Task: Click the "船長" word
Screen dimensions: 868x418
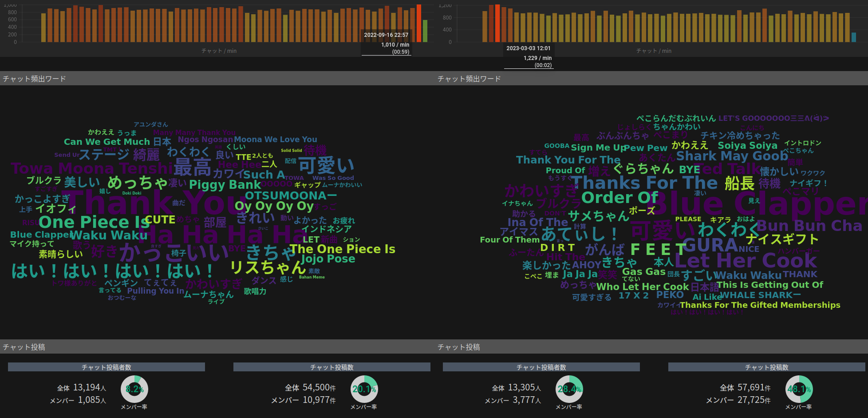Action: [x=740, y=183]
